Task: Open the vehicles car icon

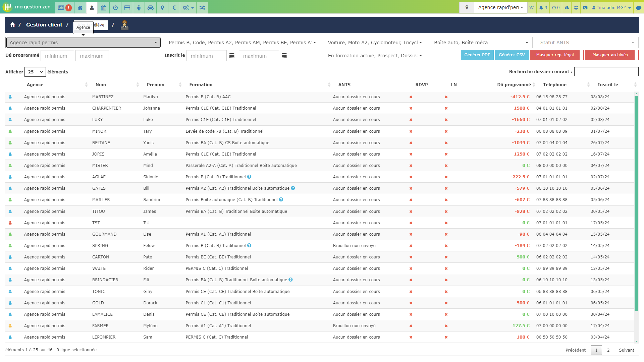Action: point(151,7)
